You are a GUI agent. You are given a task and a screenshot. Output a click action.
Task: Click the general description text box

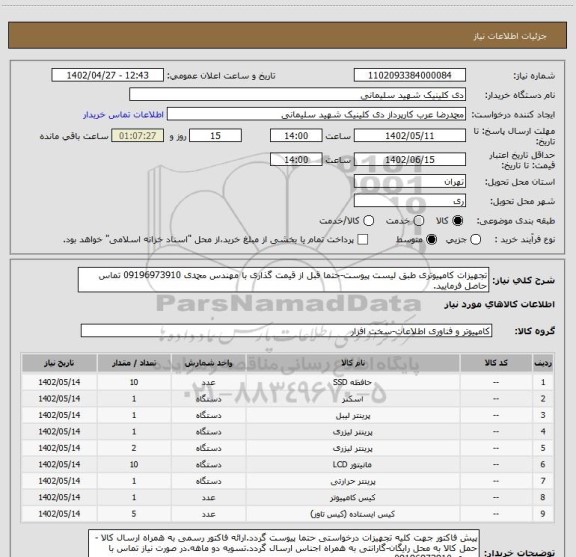284,280
